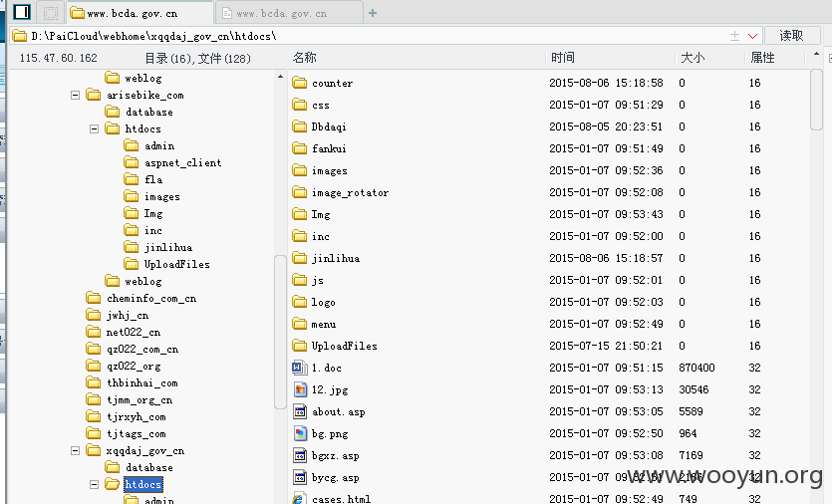This screenshot has height=504, width=832.
Task: Click fankui folder icon in file list
Action: (300, 148)
